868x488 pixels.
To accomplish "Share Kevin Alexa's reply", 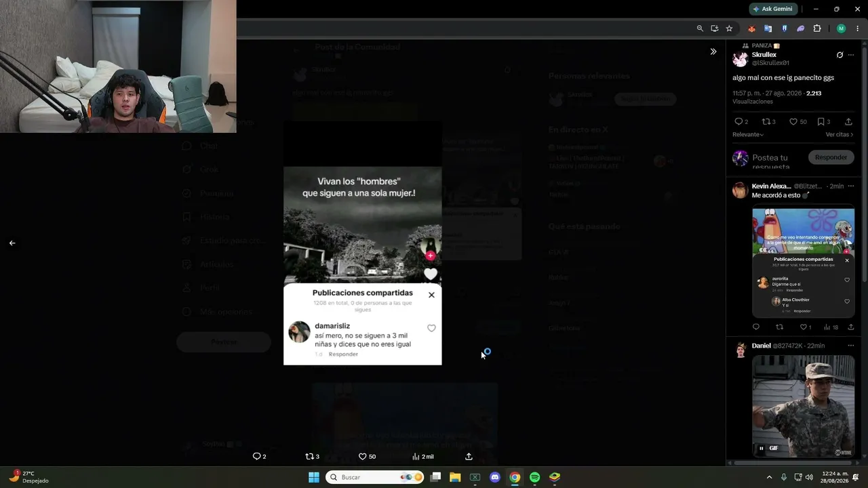I will pos(851,327).
